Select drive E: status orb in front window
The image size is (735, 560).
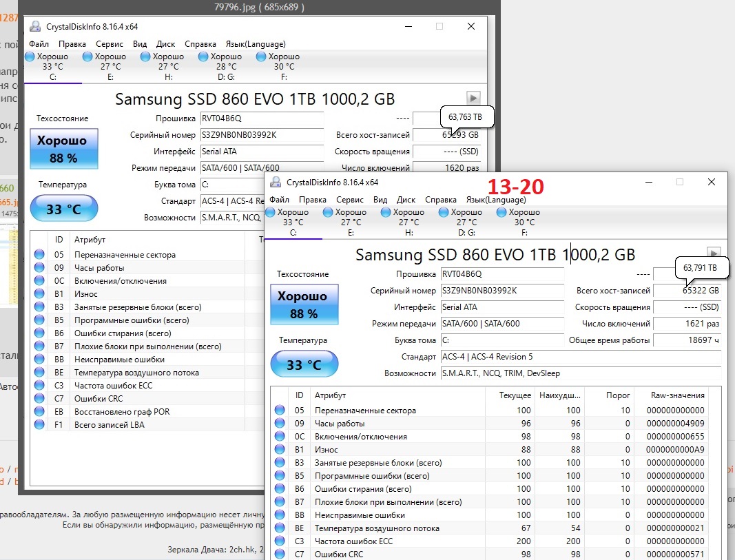(x=328, y=212)
